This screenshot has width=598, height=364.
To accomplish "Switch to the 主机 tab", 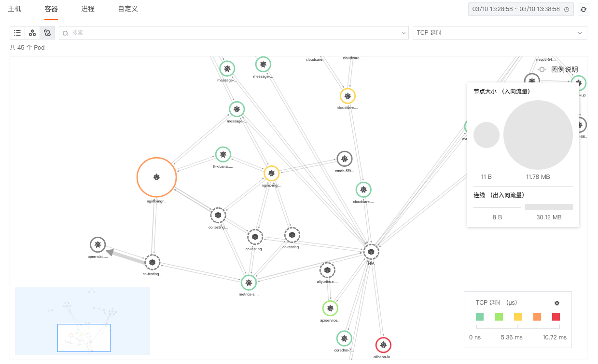I will coord(14,9).
